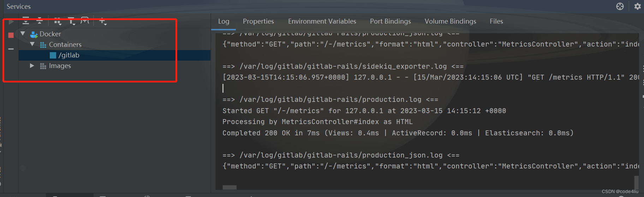Stop the container with red square
Screen dimensions: 644x197
pos(11,35)
